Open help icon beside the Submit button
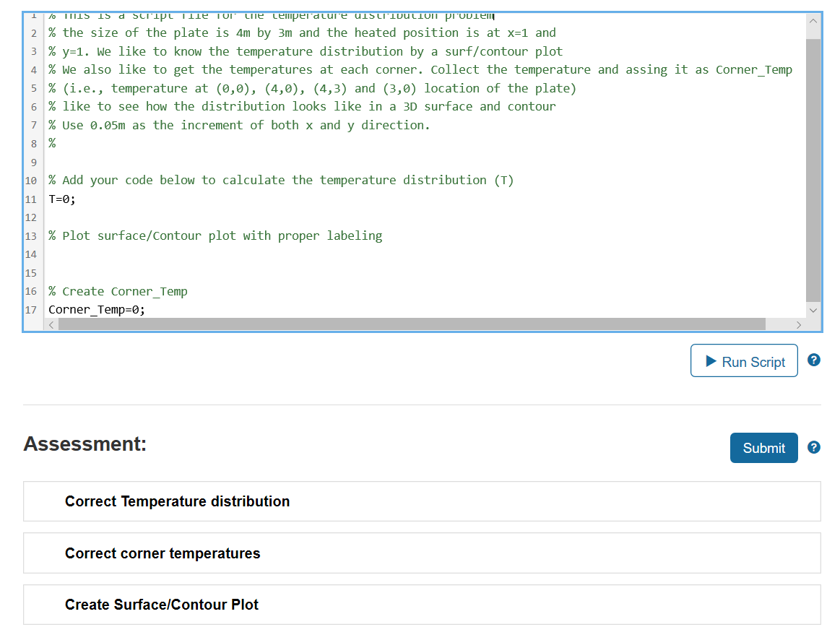 [x=814, y=448]
